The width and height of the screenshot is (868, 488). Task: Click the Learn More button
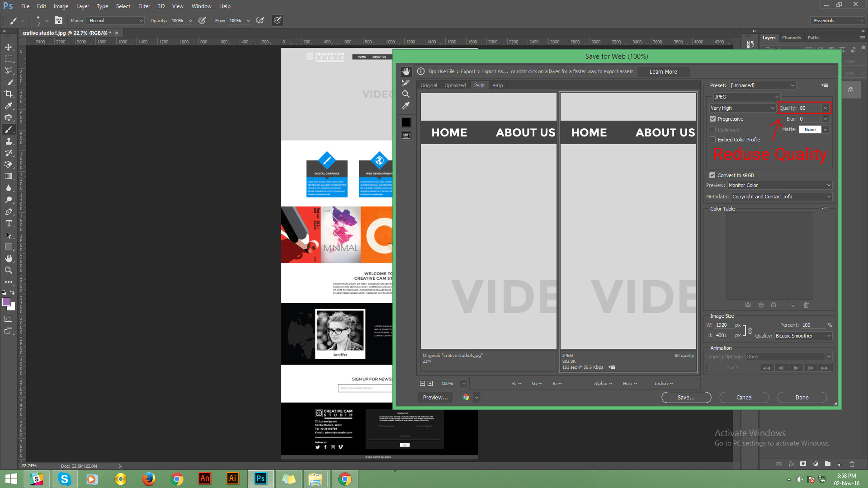pos(663,71)
